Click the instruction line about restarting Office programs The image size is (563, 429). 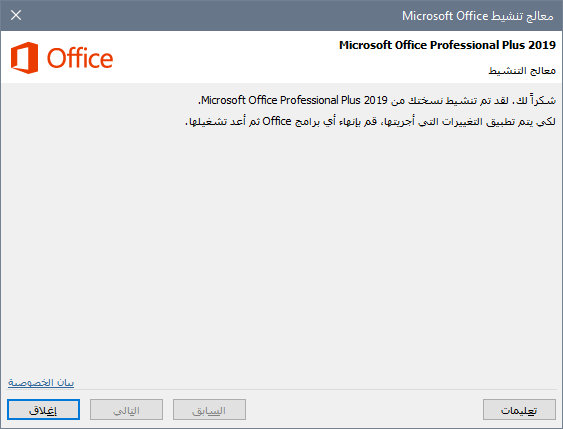click(x=370, y=121)
